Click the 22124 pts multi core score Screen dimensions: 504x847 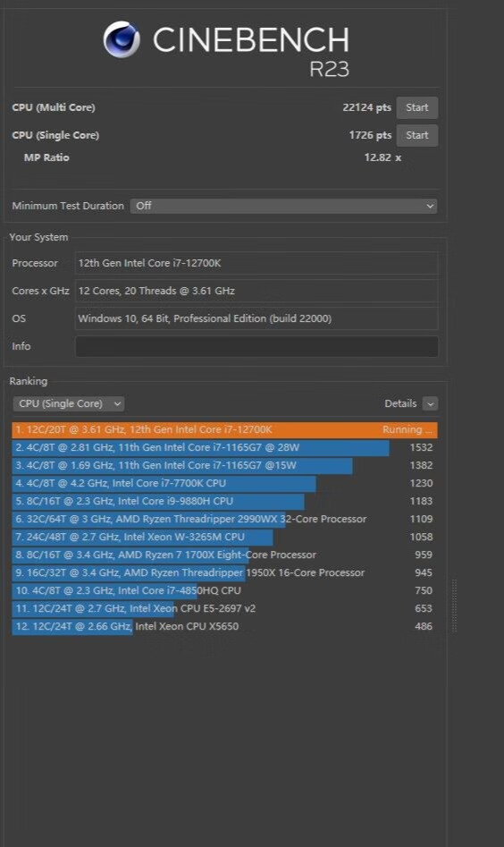click(x=366, y=107)
